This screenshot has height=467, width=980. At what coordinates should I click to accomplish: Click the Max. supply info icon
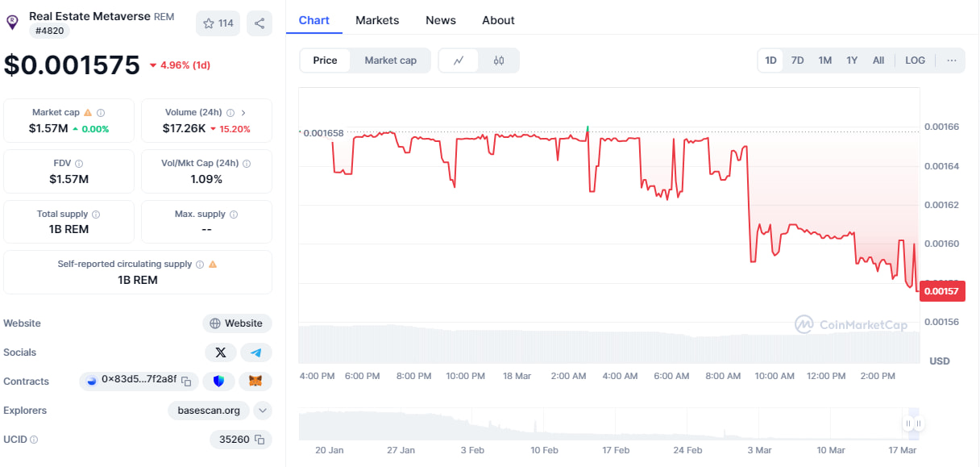(x=234, y=215)
